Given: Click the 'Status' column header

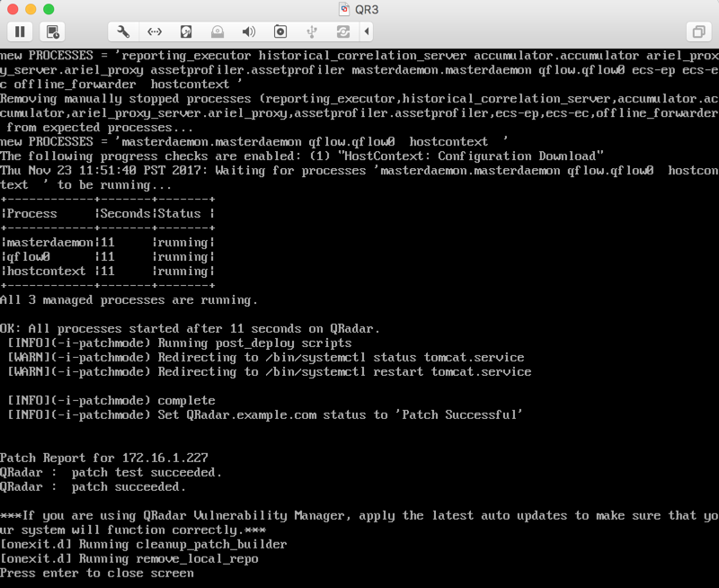Looking at the screenshot, I should pos(179,214).
